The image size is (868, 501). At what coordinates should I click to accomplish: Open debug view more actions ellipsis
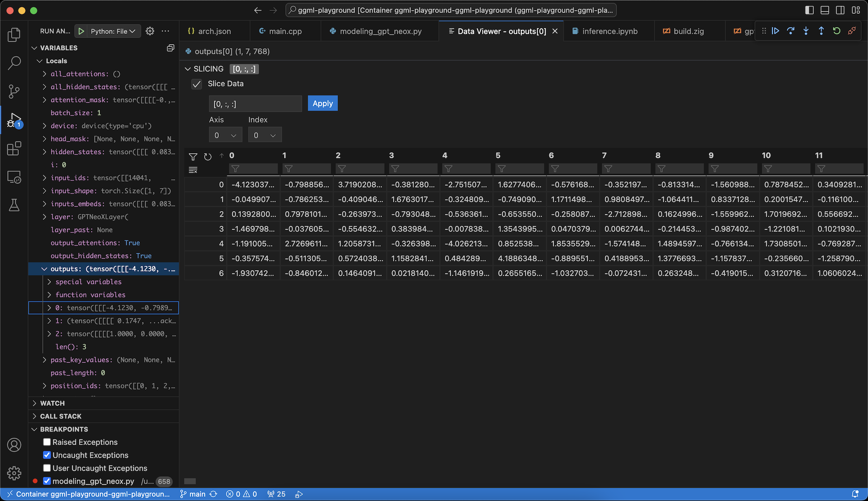point(165,31)
